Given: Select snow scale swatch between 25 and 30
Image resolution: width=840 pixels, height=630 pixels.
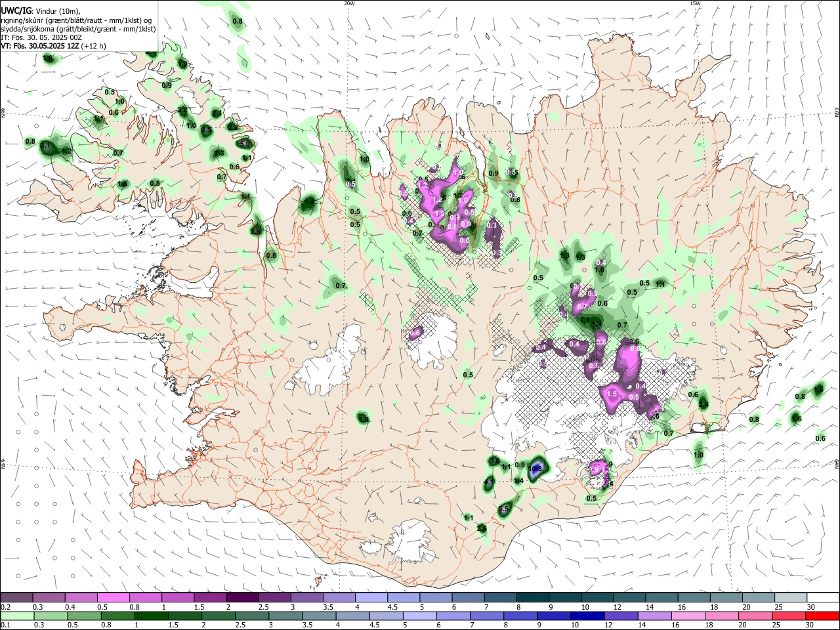Looking at the screenshot, I should 791,597.
